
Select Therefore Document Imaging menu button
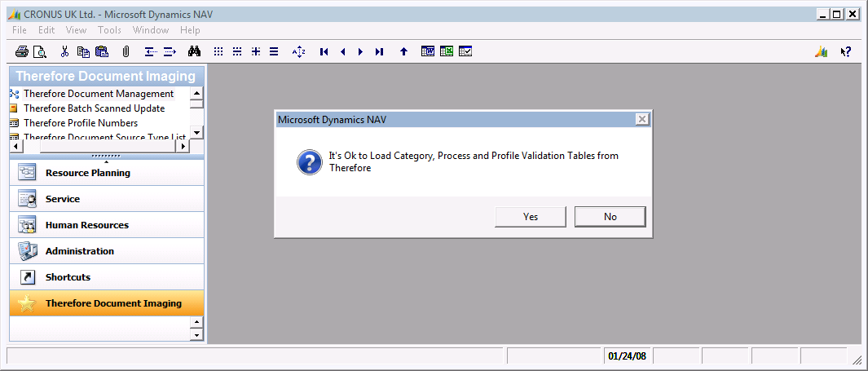[x=107, y=303]
